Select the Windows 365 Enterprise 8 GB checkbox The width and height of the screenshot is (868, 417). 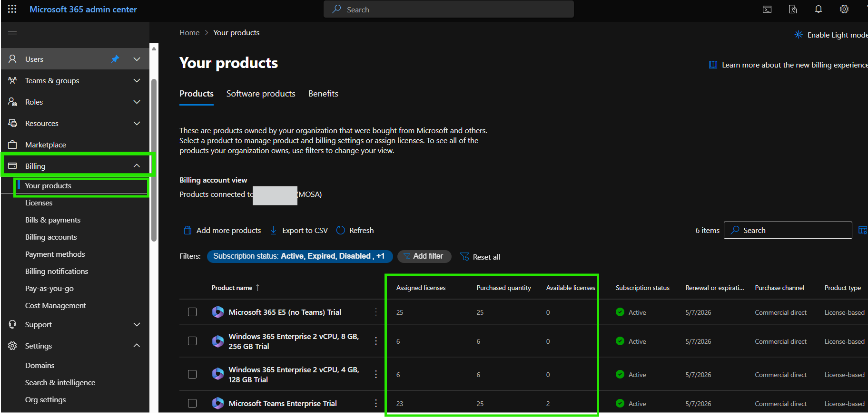click(192, 341)
